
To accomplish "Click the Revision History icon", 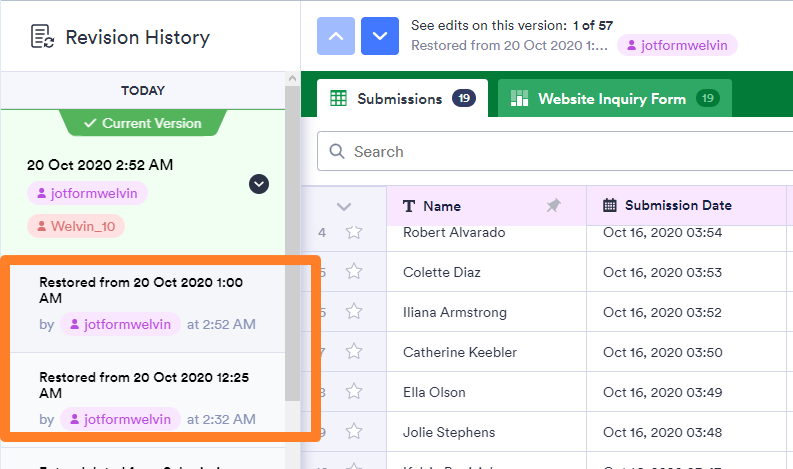I will tap(42, 37).
